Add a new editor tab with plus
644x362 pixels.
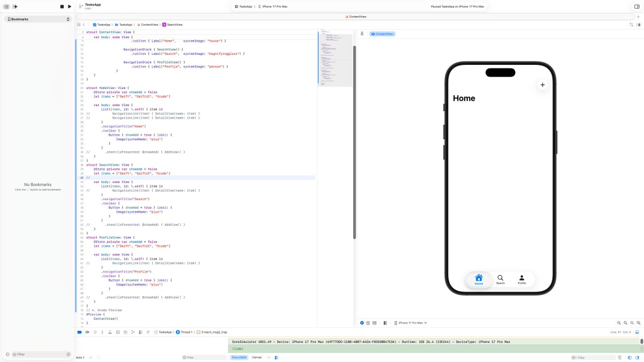pos(639,17)
